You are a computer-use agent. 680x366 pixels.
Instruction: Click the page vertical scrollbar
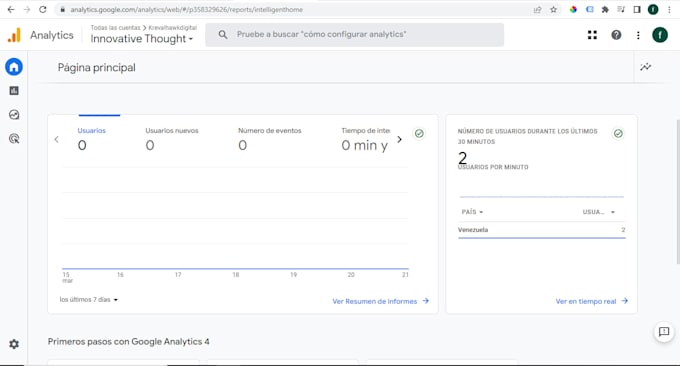678,191
